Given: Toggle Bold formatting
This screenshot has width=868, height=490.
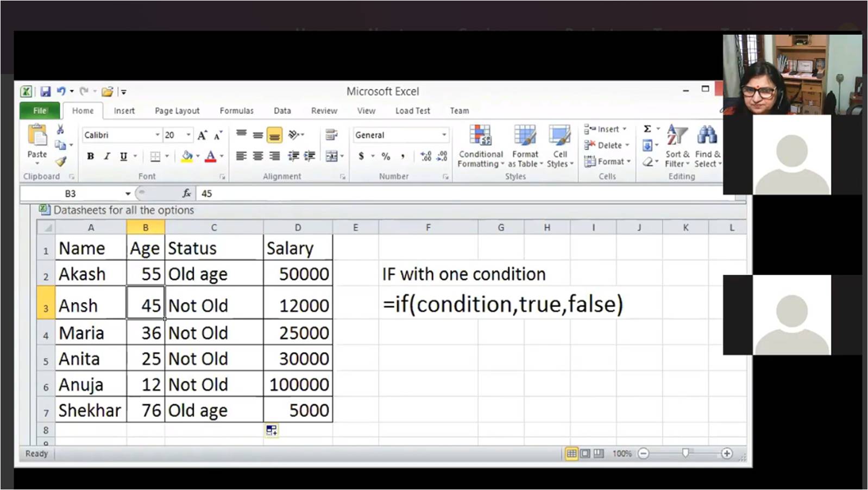Looking at the screenshot, I should 91,156.
